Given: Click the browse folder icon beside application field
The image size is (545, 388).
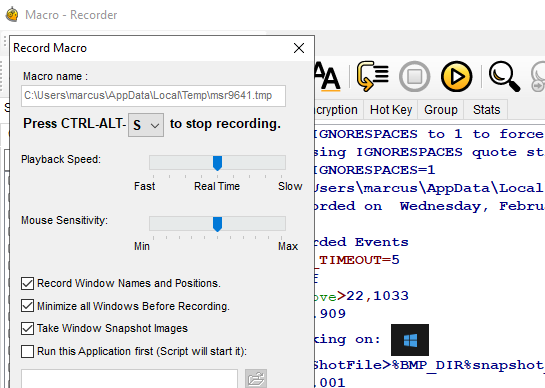Looking at the screenshot, I should click(x=256, y=379).
